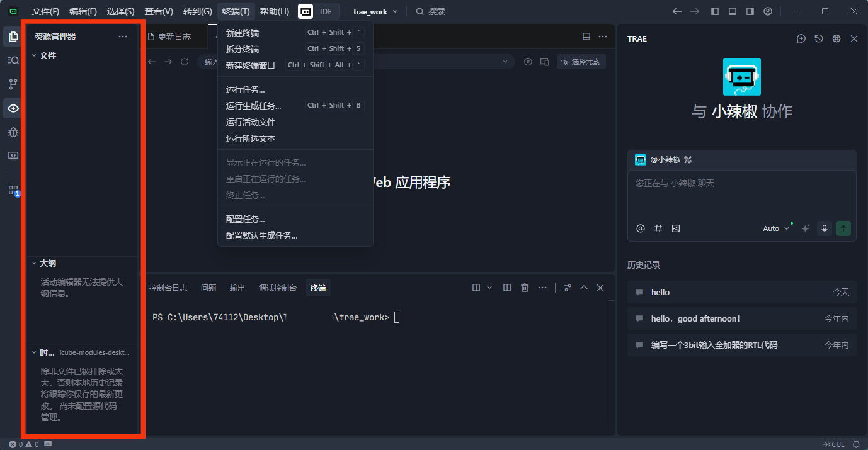The image size is (868, 450).
Task: Open Auto model selector dropdown
Action: [x=776, y=228]
